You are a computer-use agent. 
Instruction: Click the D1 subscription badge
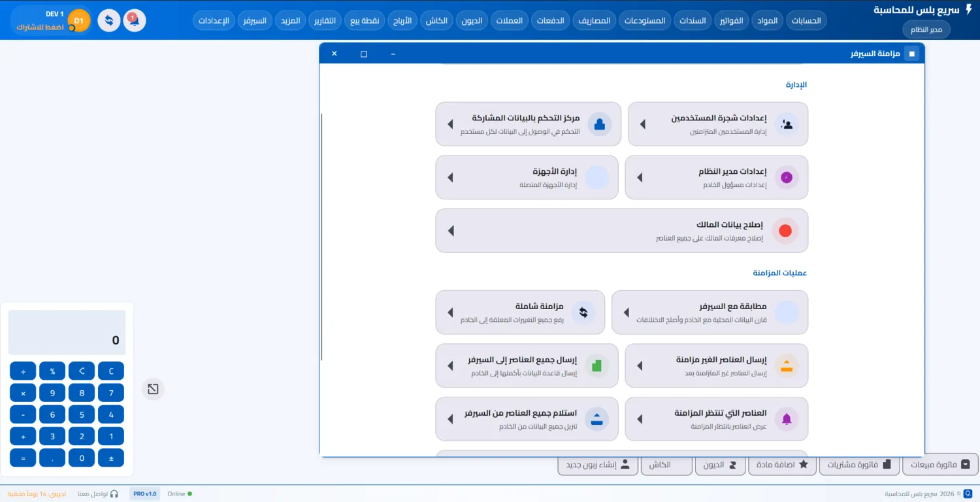point(78,21)
